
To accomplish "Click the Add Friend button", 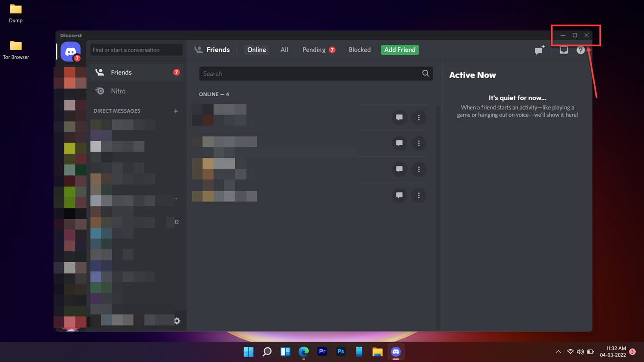I will 399,50.
